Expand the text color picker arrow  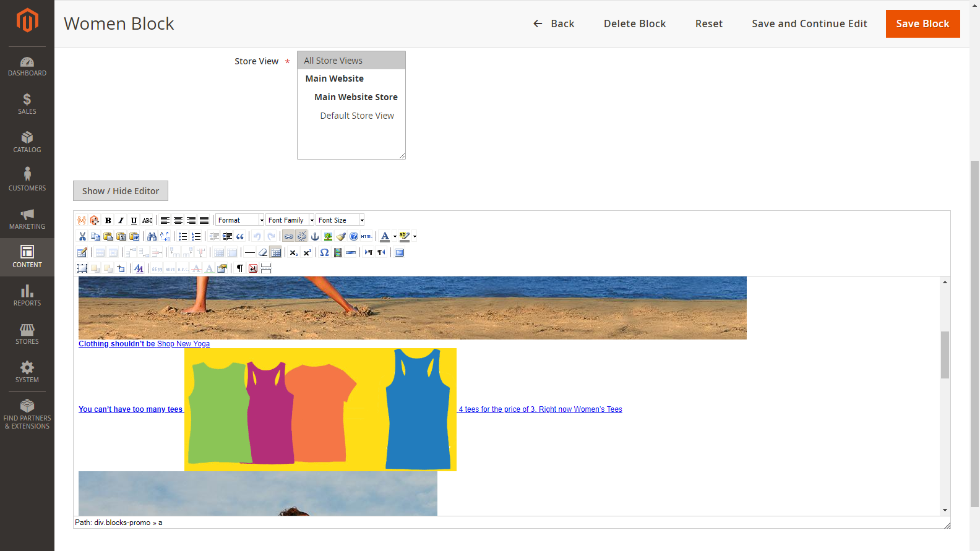tap(395, 236)
